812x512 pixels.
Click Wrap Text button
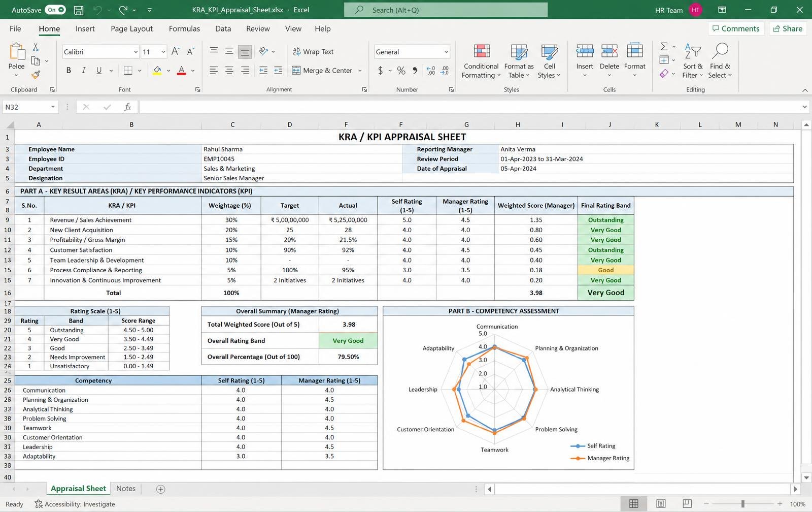313,51
